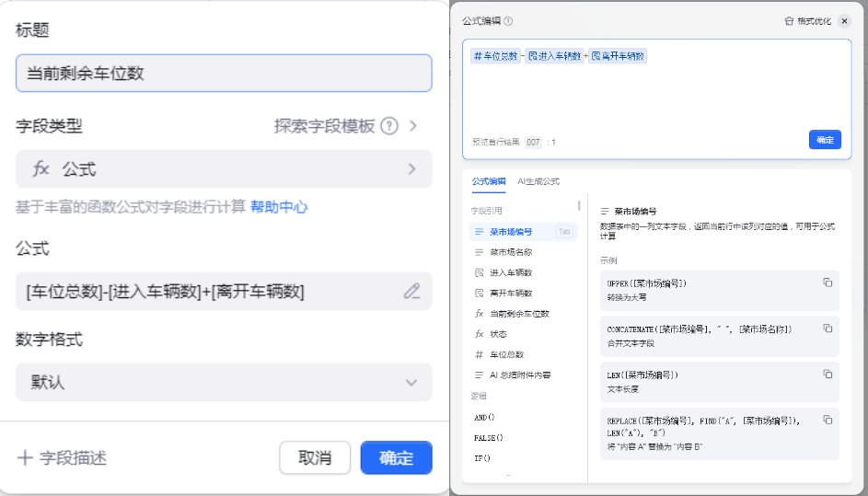
Task: Confirm the formula with the editor's 确定 button
Action: (825, 140)
